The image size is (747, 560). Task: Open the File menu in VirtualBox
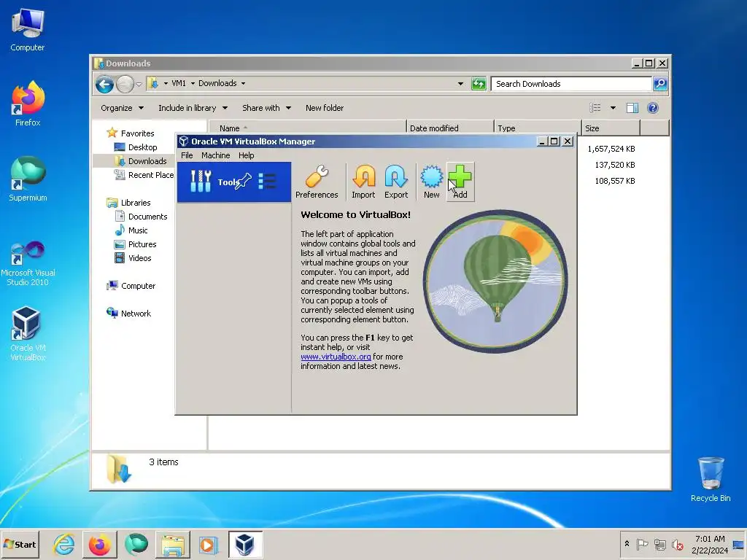(x=187, y=155)
